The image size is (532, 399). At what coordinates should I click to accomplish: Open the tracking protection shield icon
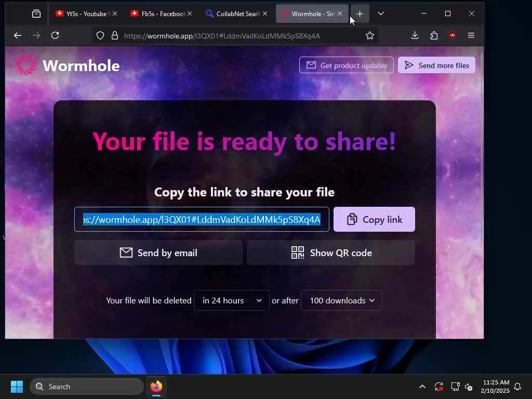pos(100,36)
